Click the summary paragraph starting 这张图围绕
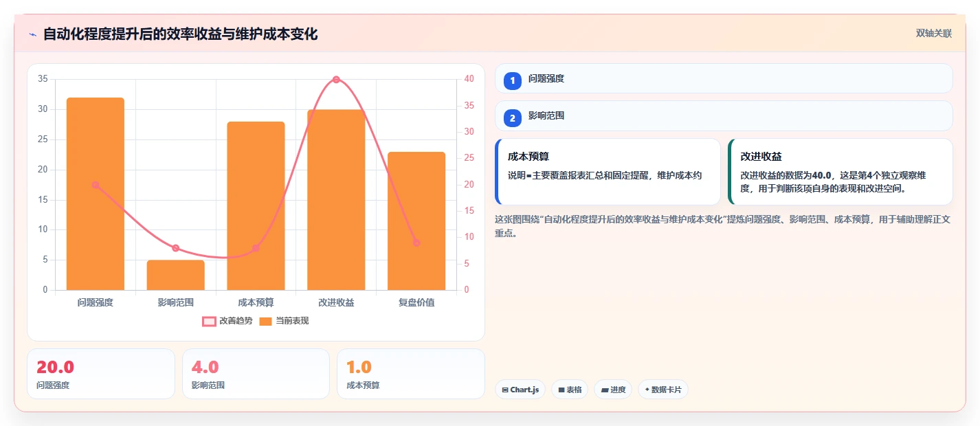Viewport: 980px width, 426px height. click(x=722, y=226)
